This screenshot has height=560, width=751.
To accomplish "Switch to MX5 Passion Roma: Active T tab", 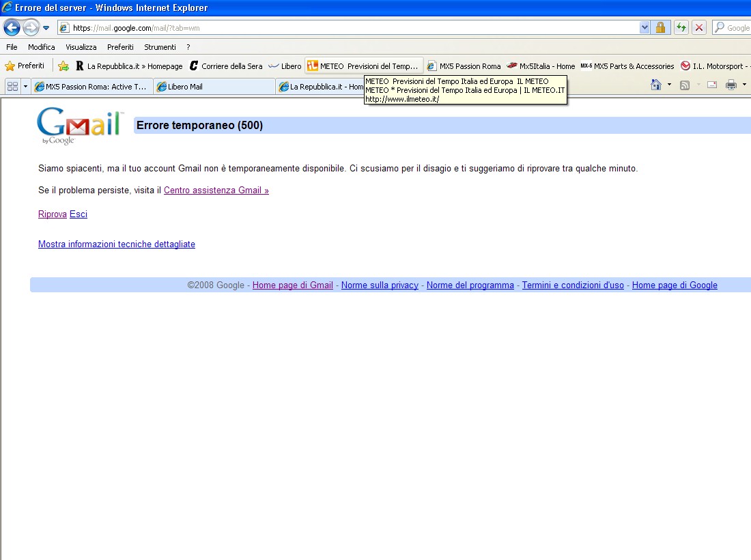I will pos(92,86).
